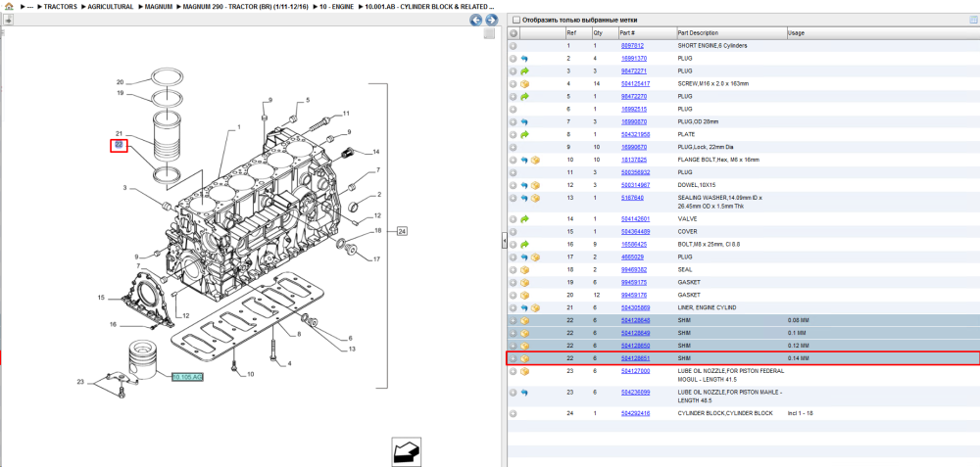The height and width of the screenshot is (467, 980).
Task: Select 'Incl 1 - 18' usage cell
Action: [801, 413]
